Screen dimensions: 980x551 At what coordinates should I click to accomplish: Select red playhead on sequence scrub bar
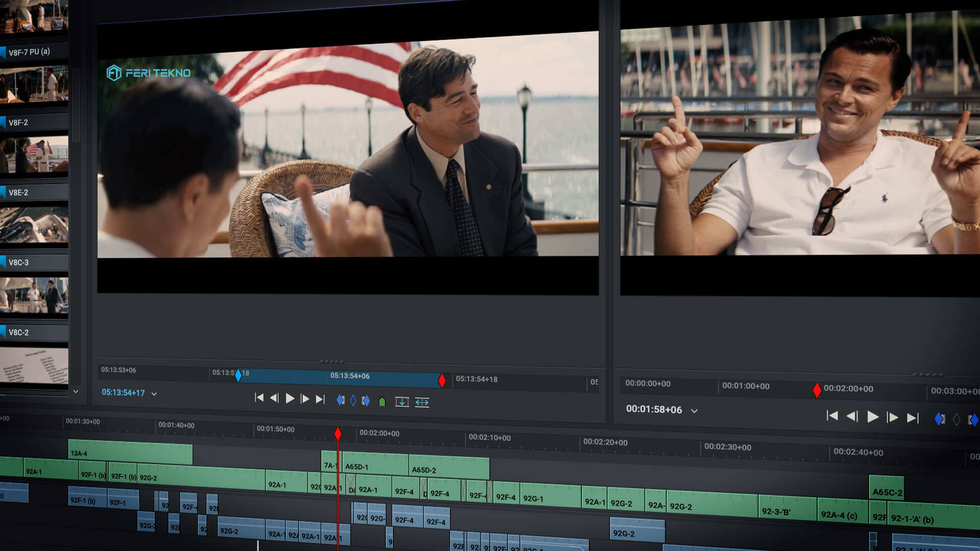click(817, 390)
